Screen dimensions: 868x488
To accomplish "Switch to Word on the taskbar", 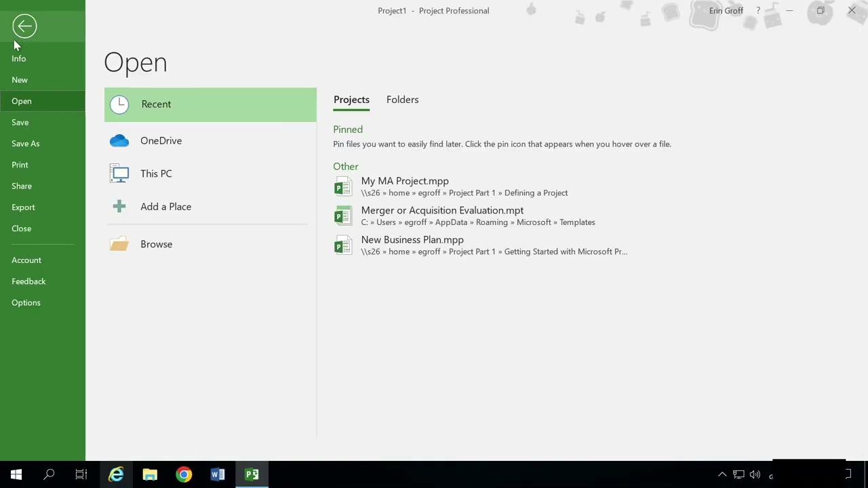I will (218, 474).
